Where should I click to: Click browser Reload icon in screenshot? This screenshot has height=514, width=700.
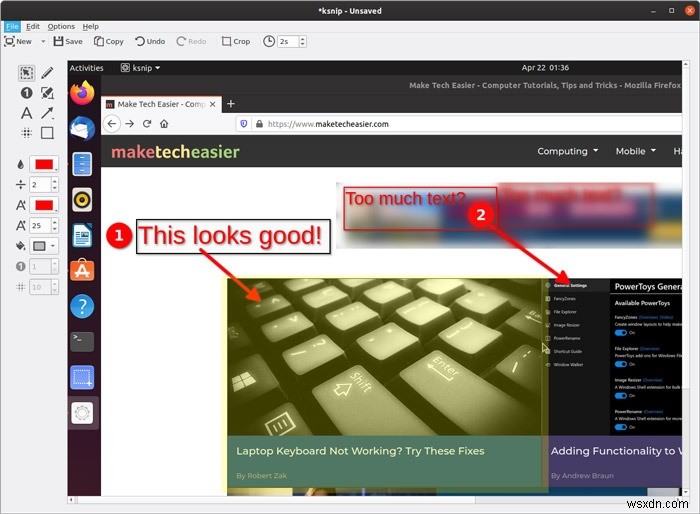point(147,124)
